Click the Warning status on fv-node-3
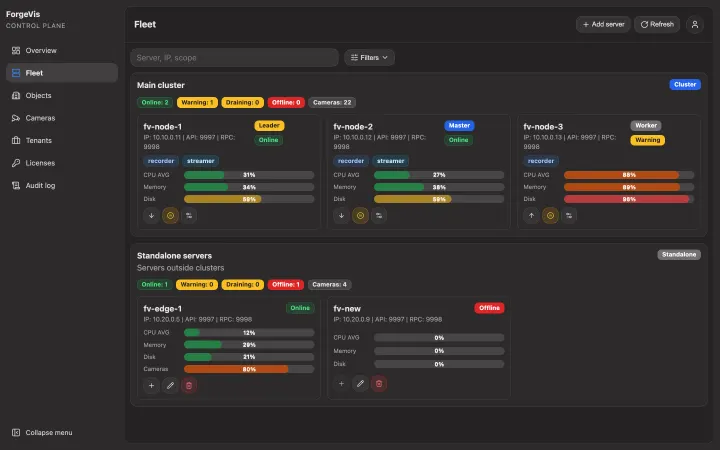 coord(647,140)
